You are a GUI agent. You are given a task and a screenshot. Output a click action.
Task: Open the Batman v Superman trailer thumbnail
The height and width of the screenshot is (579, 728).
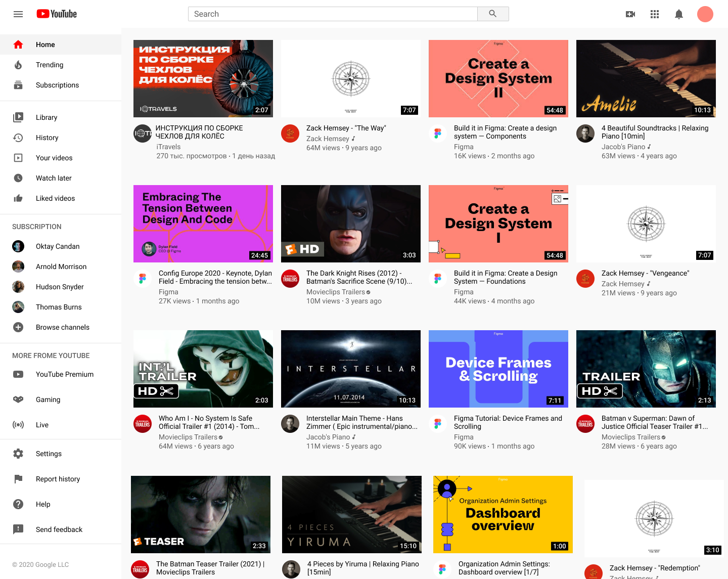coord(646,369)
